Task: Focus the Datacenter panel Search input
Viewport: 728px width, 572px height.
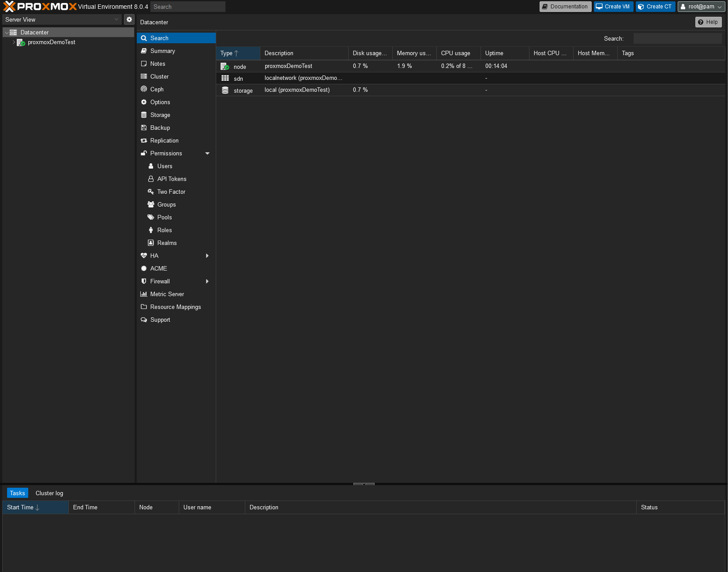Action: pos(677,38)
